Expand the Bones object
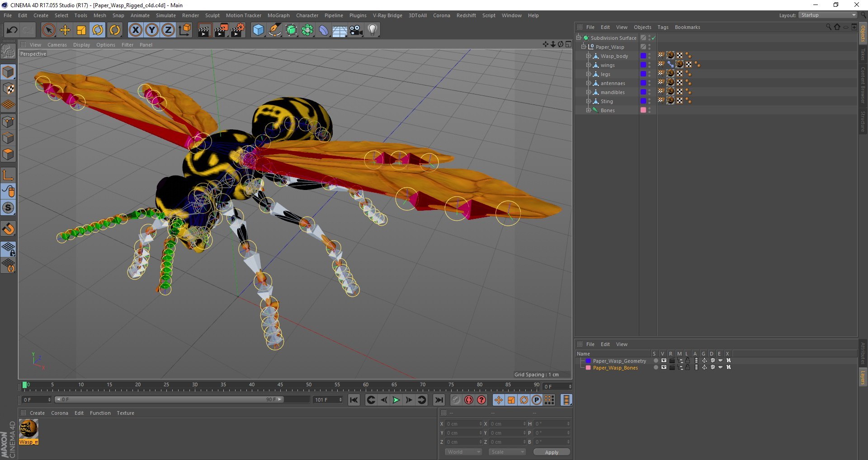Viewport: 868px width, 460px height. point(589,110)
